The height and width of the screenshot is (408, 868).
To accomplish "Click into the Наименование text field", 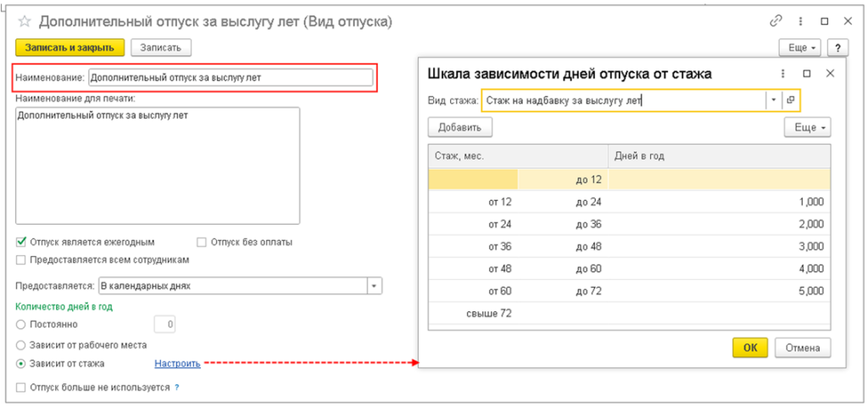I will pyautogui.click(x=230, y=77).
